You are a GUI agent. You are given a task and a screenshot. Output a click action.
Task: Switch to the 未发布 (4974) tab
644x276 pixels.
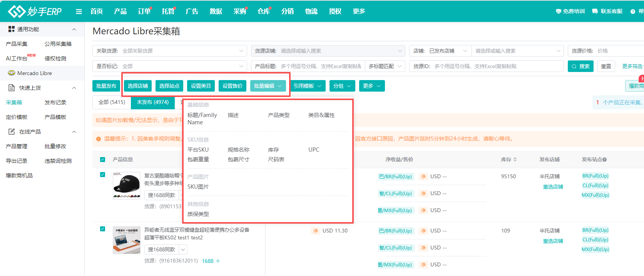pos(153,102)
